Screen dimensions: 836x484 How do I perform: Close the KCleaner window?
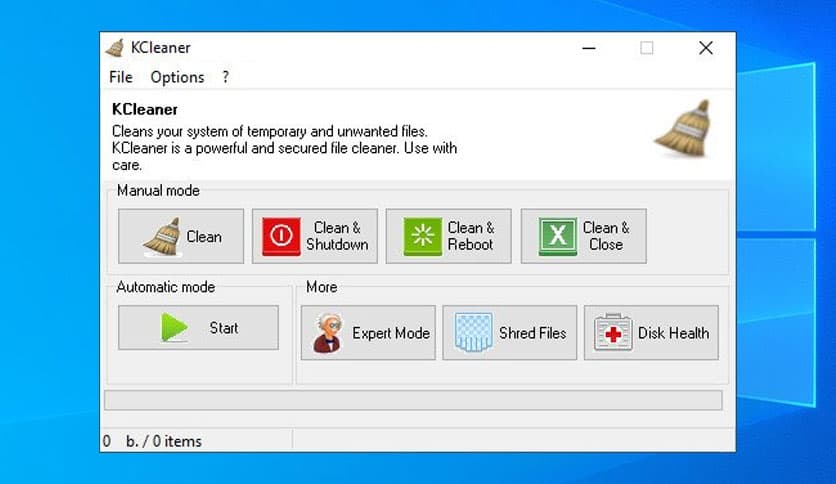[x=705, y=48]
